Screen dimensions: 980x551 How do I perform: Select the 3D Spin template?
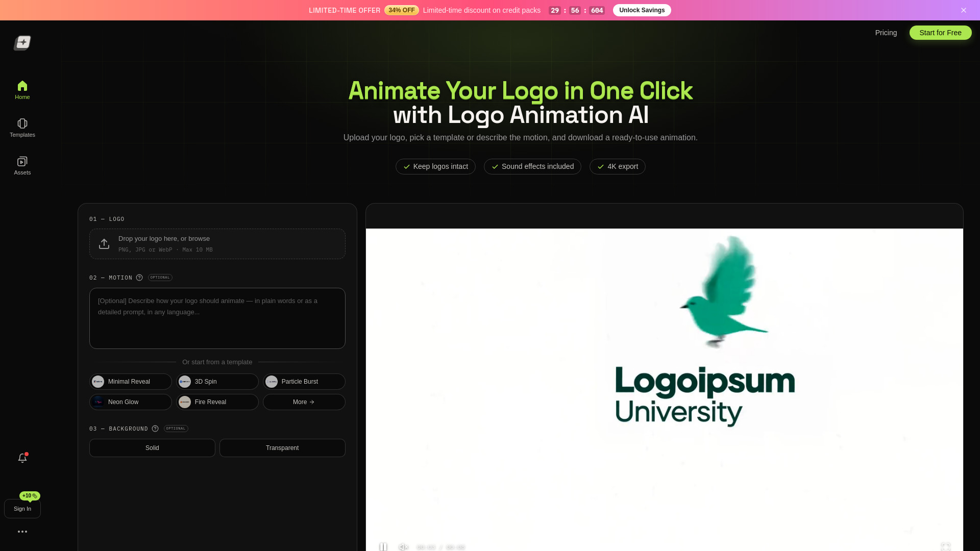[217, 382]
